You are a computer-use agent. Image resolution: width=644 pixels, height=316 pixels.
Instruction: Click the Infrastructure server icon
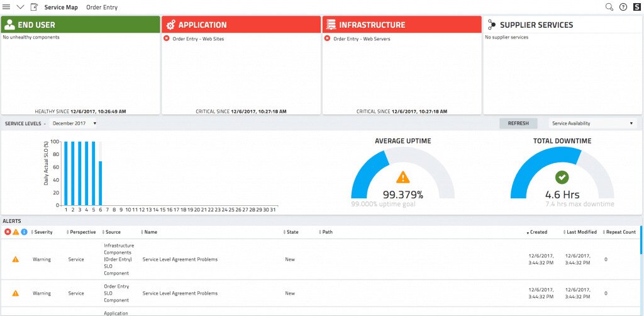click(331, 25)
